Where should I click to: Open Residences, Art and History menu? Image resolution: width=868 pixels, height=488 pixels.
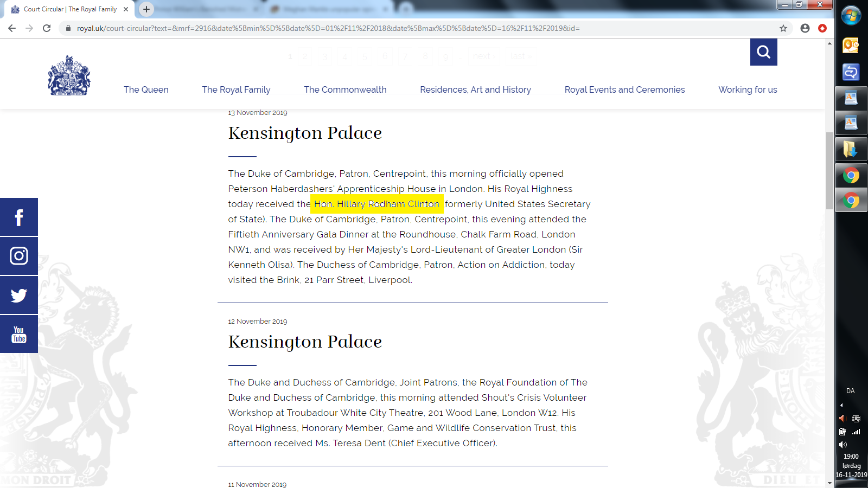click(x=475, y=89)
